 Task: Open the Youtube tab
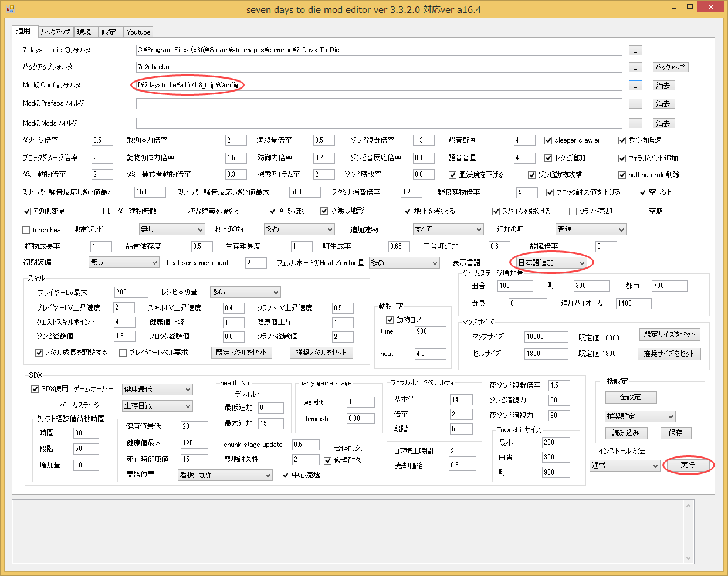(x=138, y=32)
